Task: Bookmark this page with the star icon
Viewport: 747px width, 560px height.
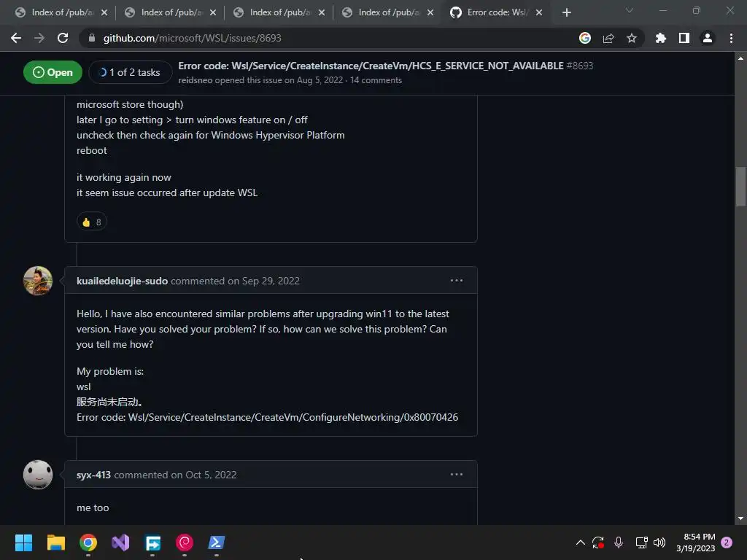Action: (x=631, y=38)
